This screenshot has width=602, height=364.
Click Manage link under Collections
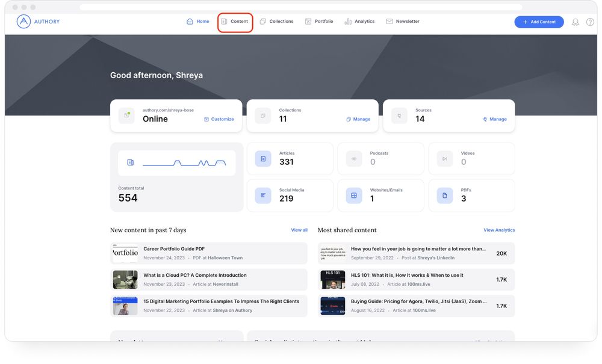(358, 119)
